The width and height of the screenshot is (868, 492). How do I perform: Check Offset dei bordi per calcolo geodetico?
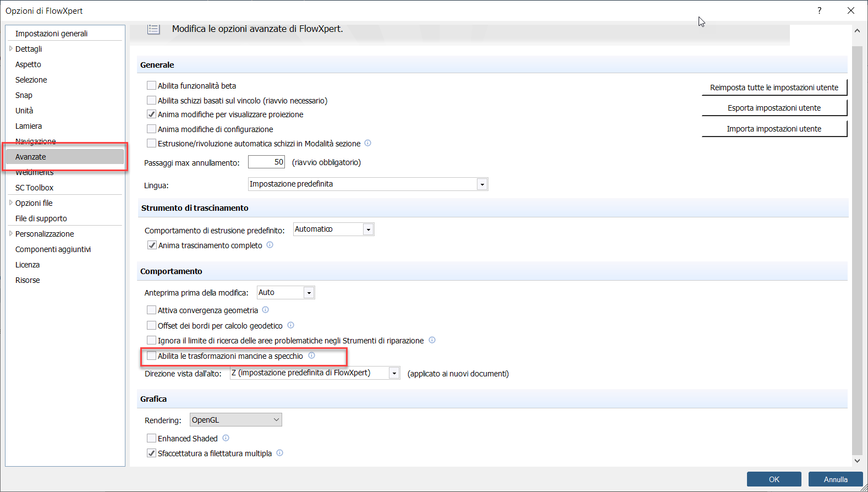(x=151, y=325)
